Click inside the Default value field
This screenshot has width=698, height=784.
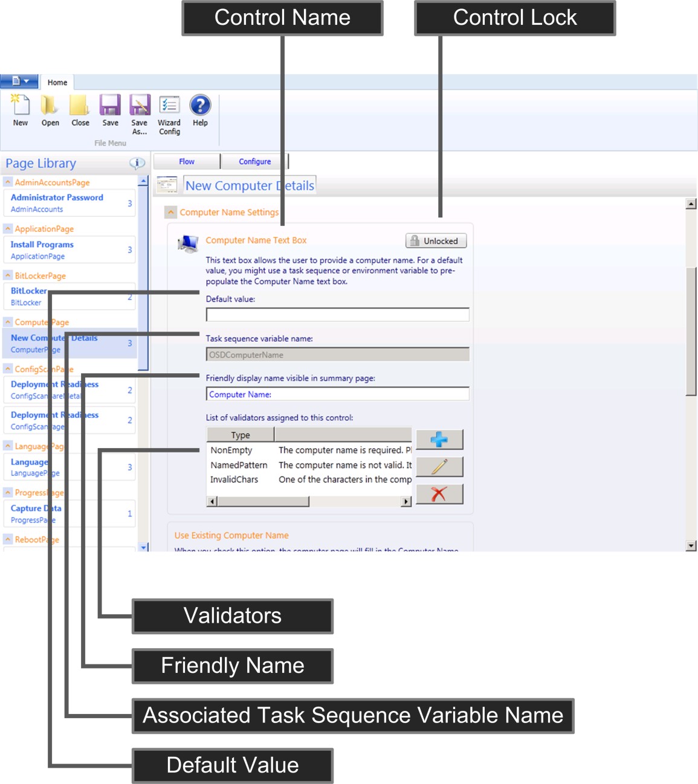click(x=336, y=314)
